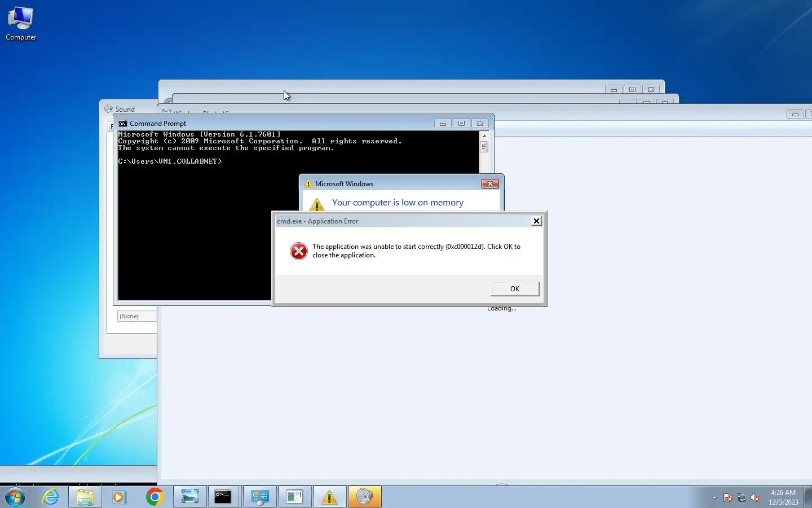
Task: Click the red error icon in the dialog
Action: click(x=299, y=251)
